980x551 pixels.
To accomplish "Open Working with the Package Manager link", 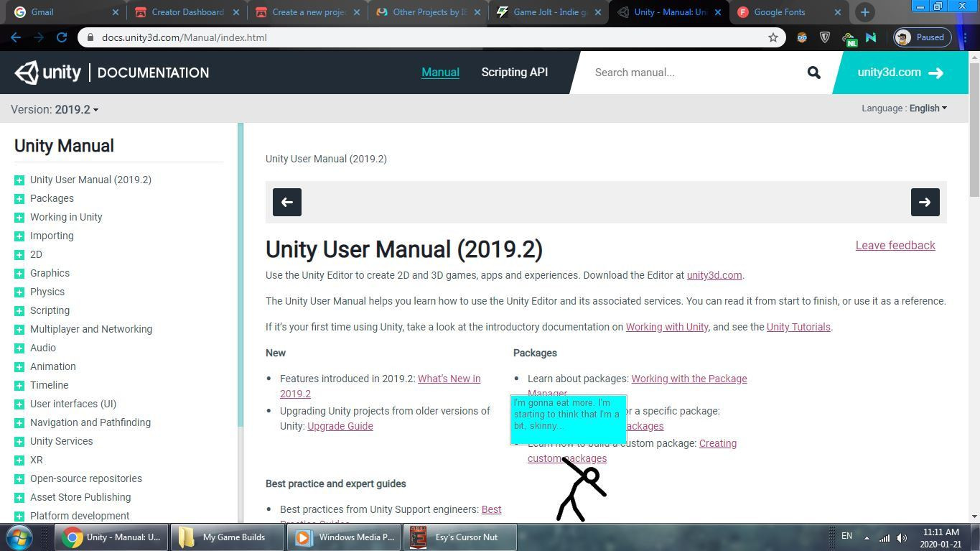I will tap(689, 379).
